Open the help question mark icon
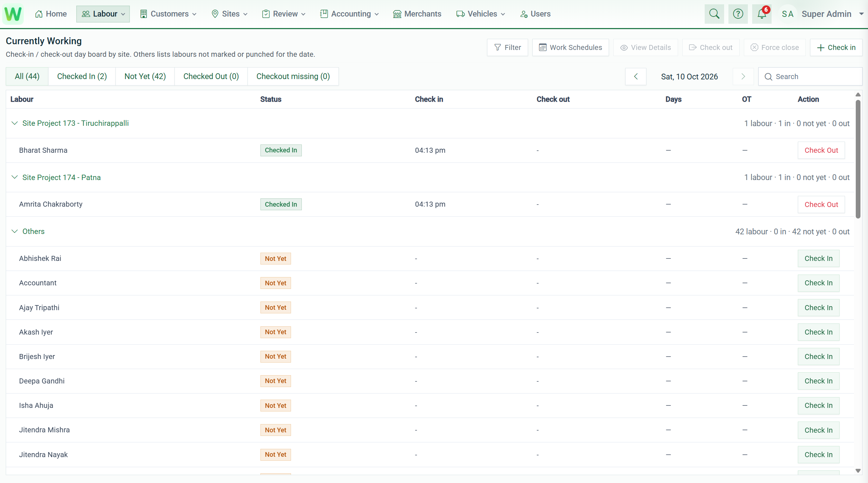868x483 pixels. pyautogui.click(x=738, y=14)
